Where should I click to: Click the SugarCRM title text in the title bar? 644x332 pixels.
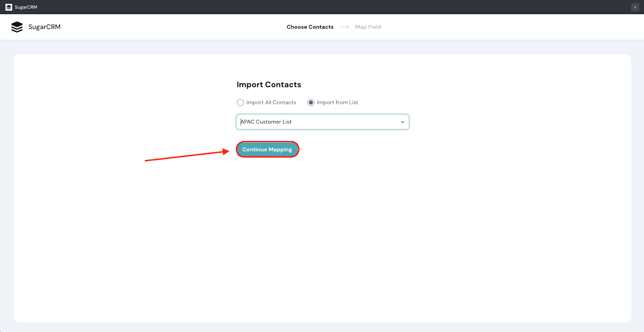(26, 7)
